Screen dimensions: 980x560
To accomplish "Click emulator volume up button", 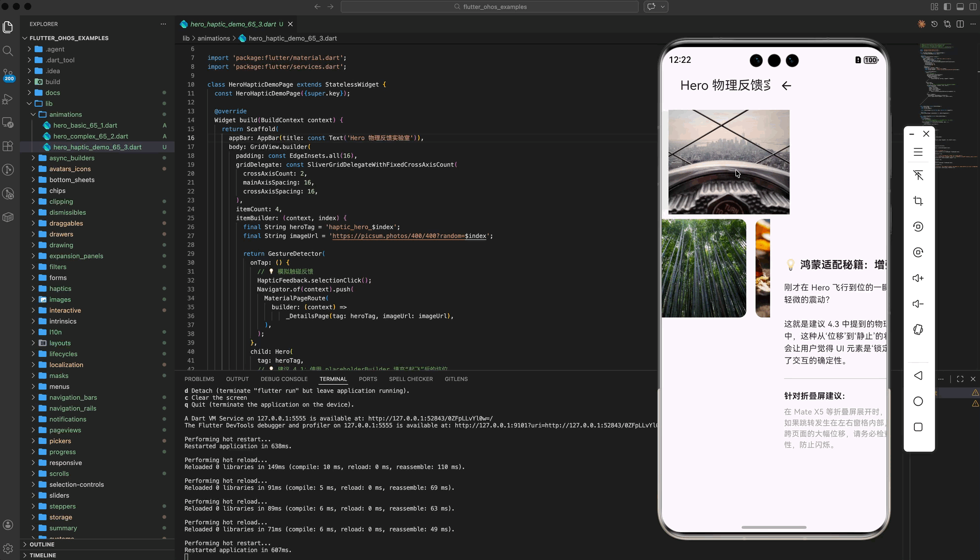I will 918,278.
